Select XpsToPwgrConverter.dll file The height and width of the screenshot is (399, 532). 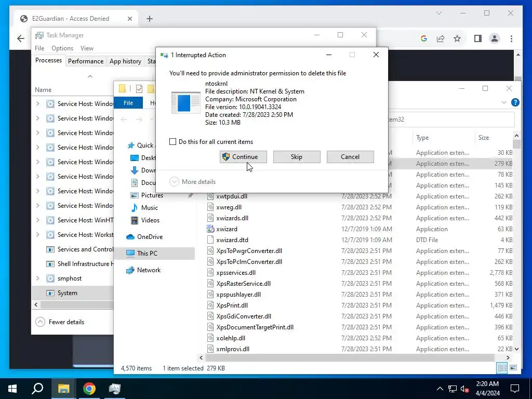click(249, 251)
